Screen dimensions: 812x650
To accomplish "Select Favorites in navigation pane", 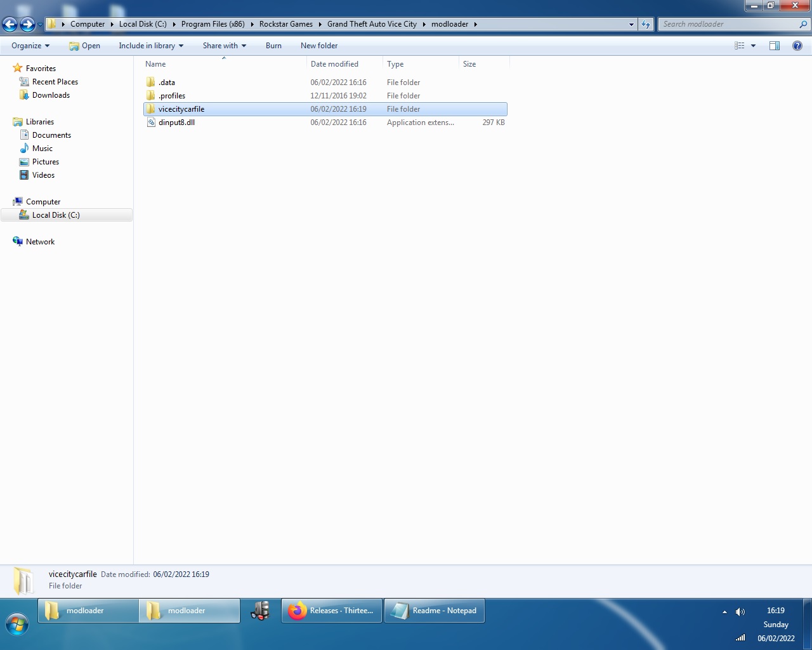I will pyautogui.click(x=41, y=69).
